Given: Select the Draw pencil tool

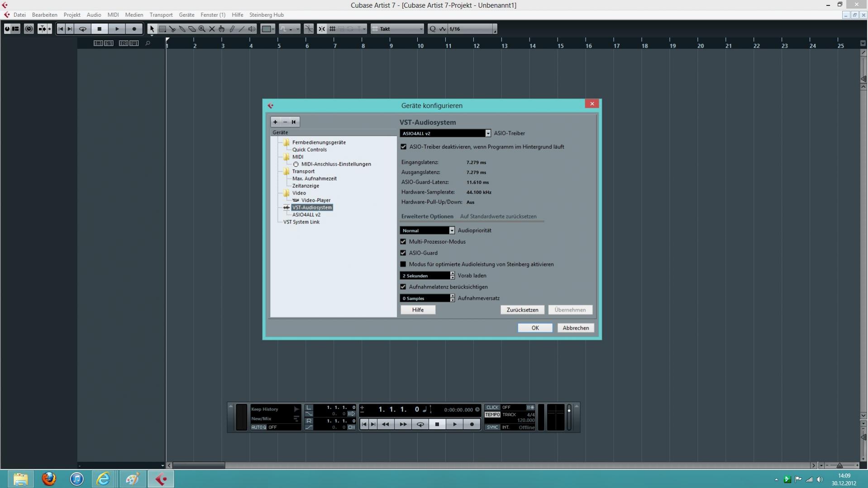Looking at the screenshot, I should click(x=232, y=29).
